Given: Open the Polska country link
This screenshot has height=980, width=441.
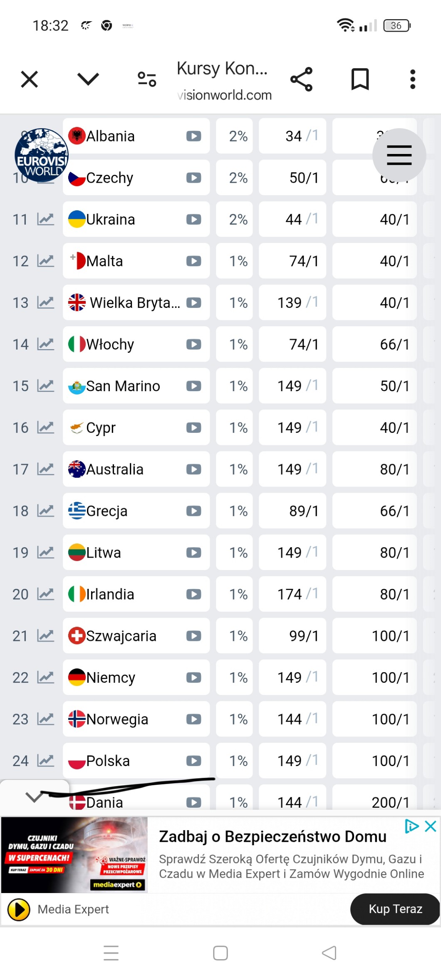Looking at the screenshot, I should (x=108, y=761).
